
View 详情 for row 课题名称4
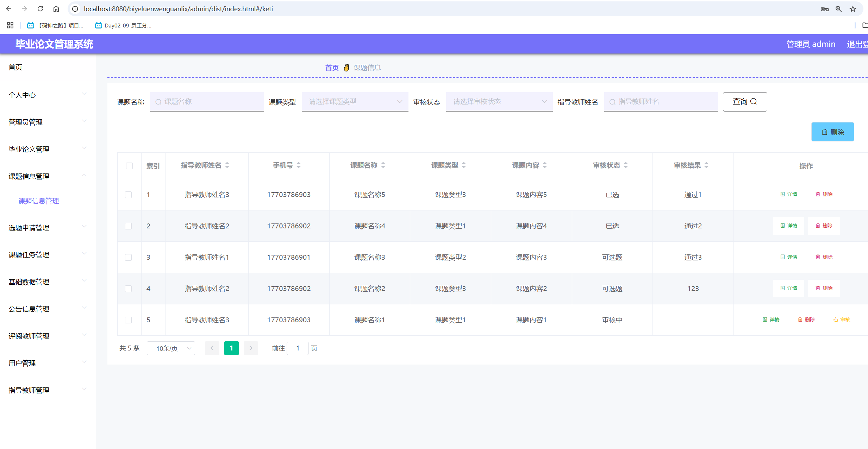788,226
